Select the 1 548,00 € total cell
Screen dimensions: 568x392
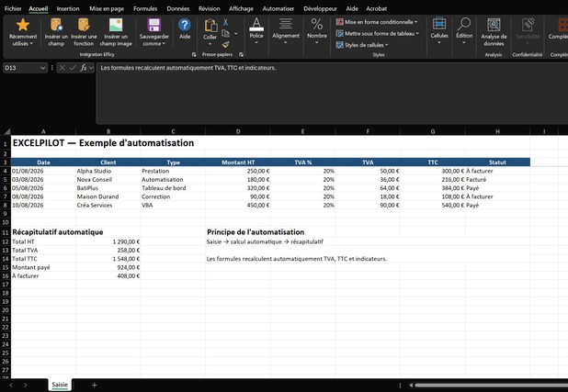tap(108, 259)
